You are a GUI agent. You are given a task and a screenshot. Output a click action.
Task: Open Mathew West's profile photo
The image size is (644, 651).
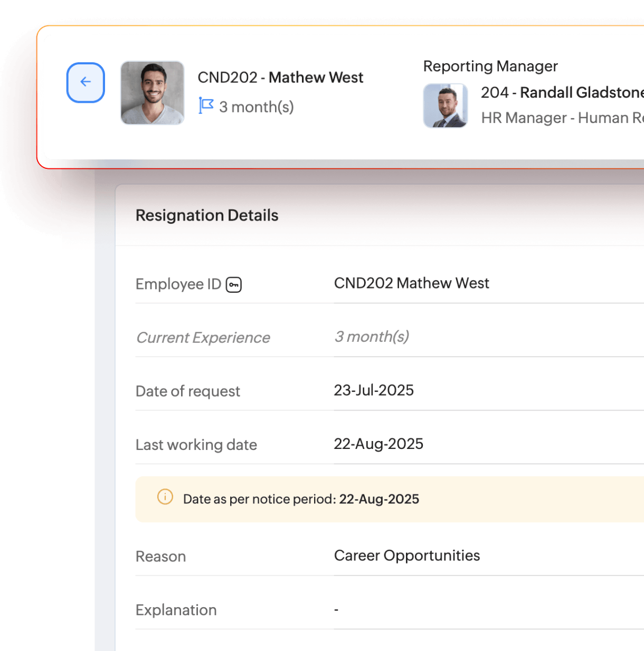point(152,93)
